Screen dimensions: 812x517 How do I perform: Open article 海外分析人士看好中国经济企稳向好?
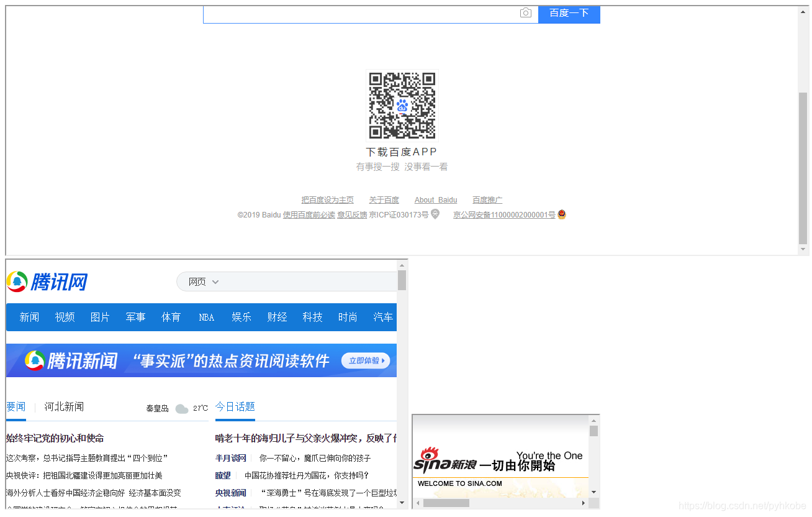click(x=94, y=493)
